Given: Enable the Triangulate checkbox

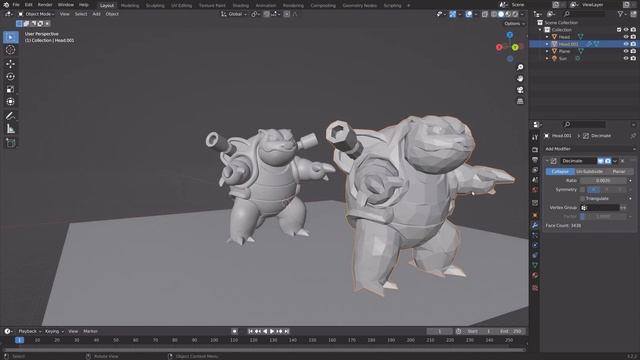Looking at the screenshot, I should 582,199.
